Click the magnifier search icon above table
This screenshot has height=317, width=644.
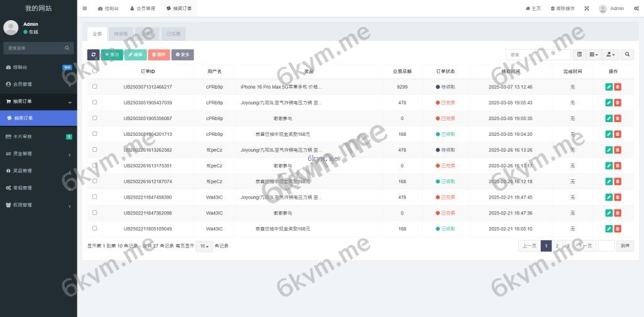click(627, 55)
